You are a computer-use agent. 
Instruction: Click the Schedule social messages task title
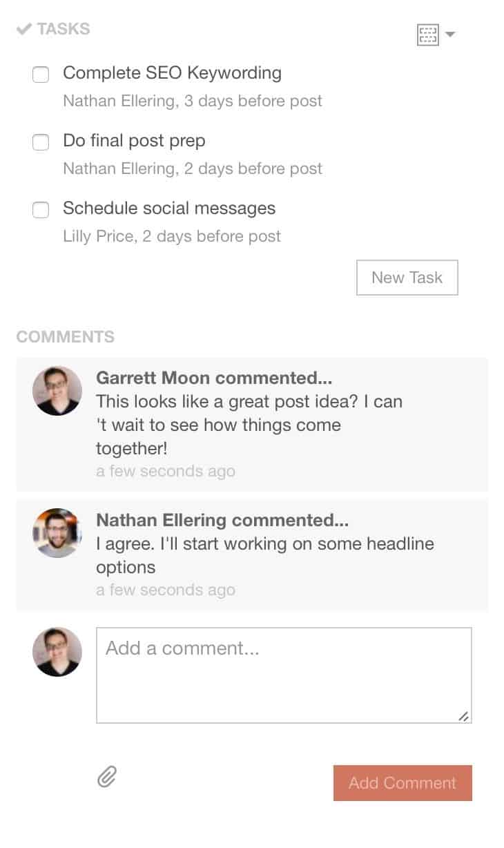click(169, 208)
